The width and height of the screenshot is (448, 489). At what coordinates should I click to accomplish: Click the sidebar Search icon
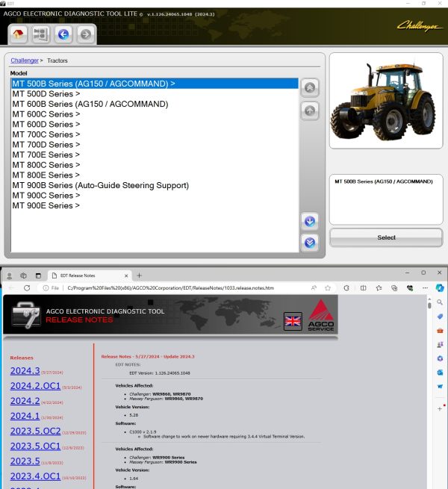440,302
